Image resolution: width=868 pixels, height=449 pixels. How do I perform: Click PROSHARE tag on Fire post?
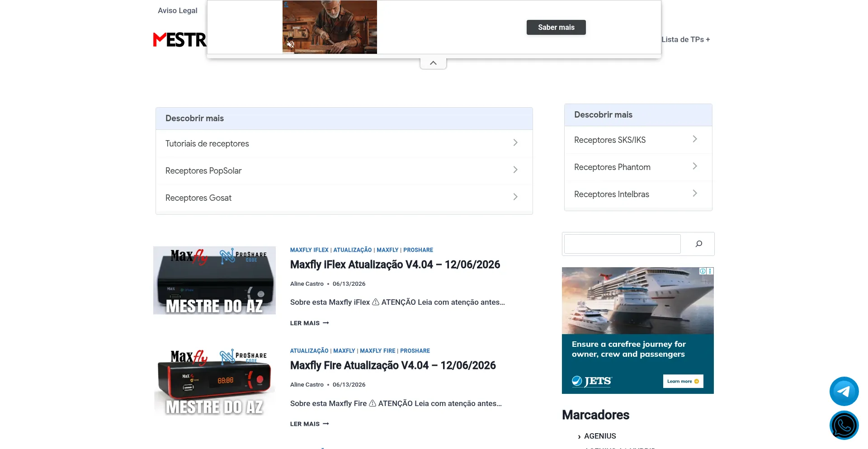pos(415,351)
